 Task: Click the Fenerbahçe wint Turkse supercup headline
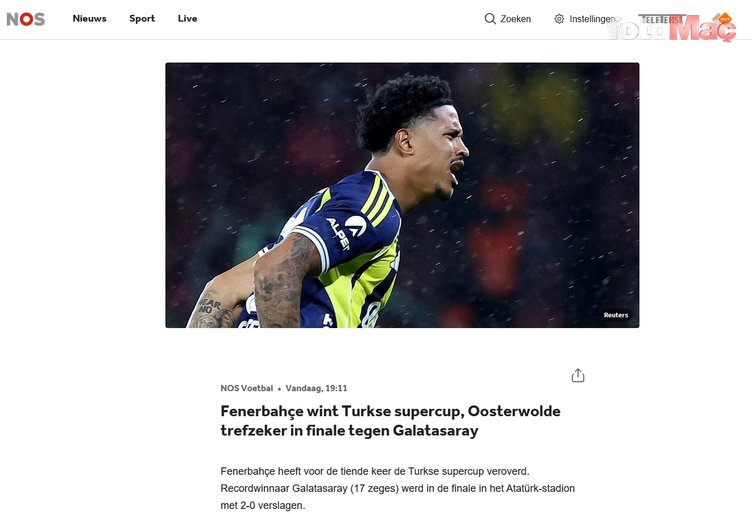coord(390,421)
